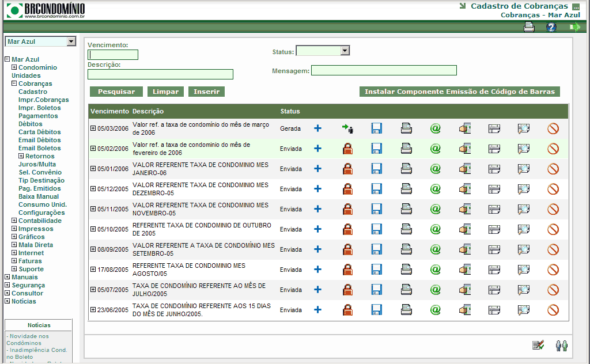Click description 'REFERENTE TAXA DE CONDOMINIO MES AGOSTO/05'
The image size is (590, 364).
189,270
